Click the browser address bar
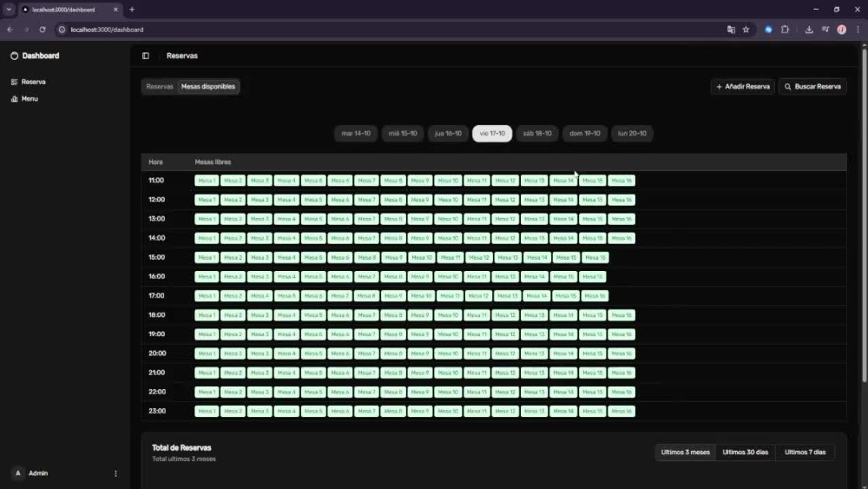 (387, 30)
